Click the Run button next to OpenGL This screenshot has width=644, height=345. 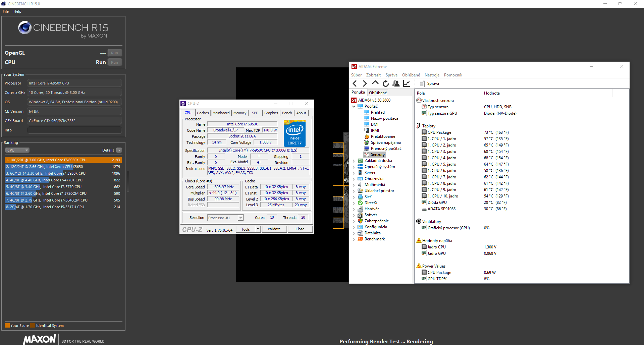(x=115, y=53)
